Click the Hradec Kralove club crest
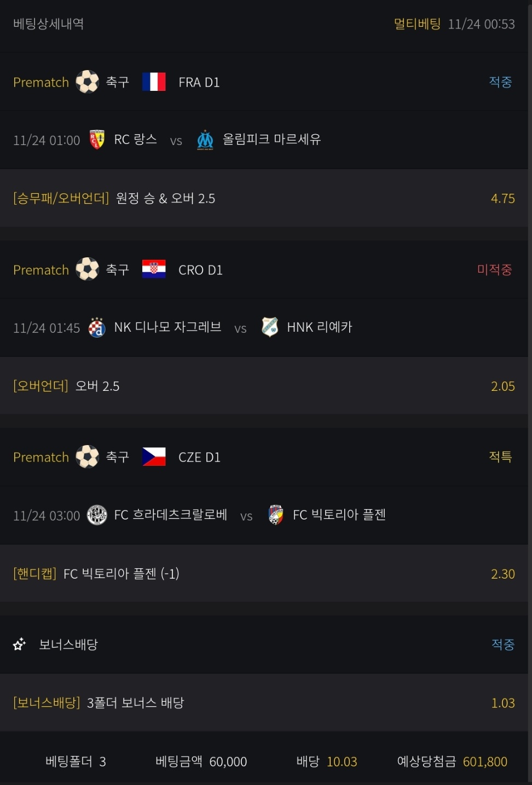532x785 pixels. tap(97, 515)
